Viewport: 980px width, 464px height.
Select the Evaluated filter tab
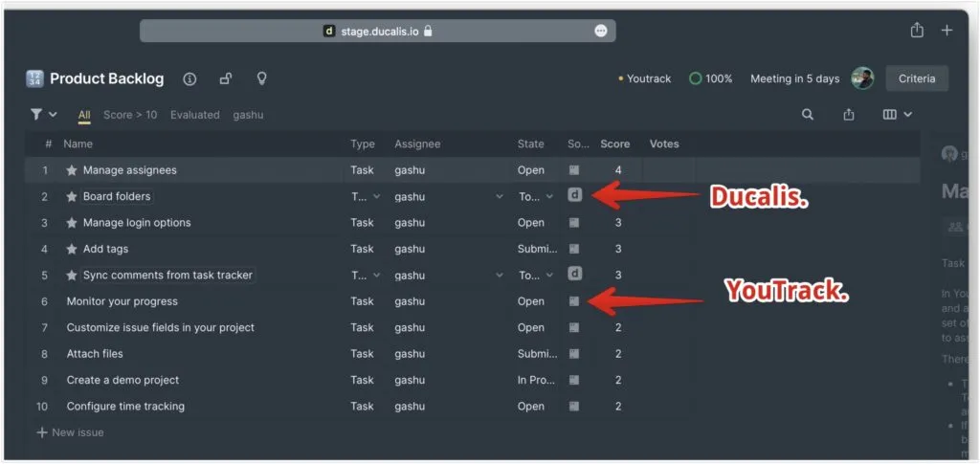coord(195,115)
